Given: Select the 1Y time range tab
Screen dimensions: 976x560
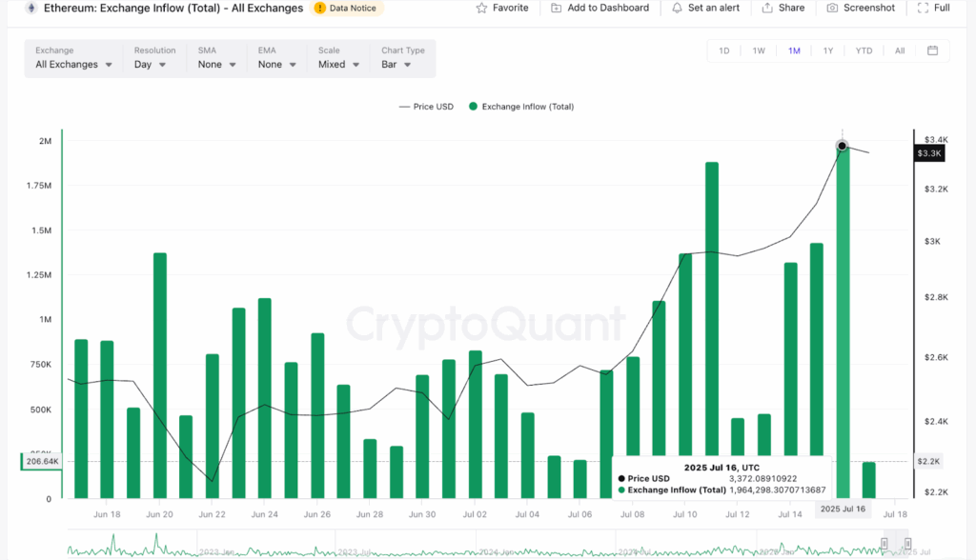Looking at the screenshot, I should (x=828, y=51).
